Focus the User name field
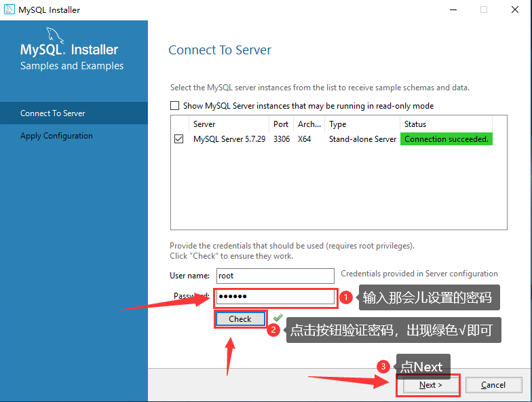Screen dimensions: 532x402 coord(275,276)
